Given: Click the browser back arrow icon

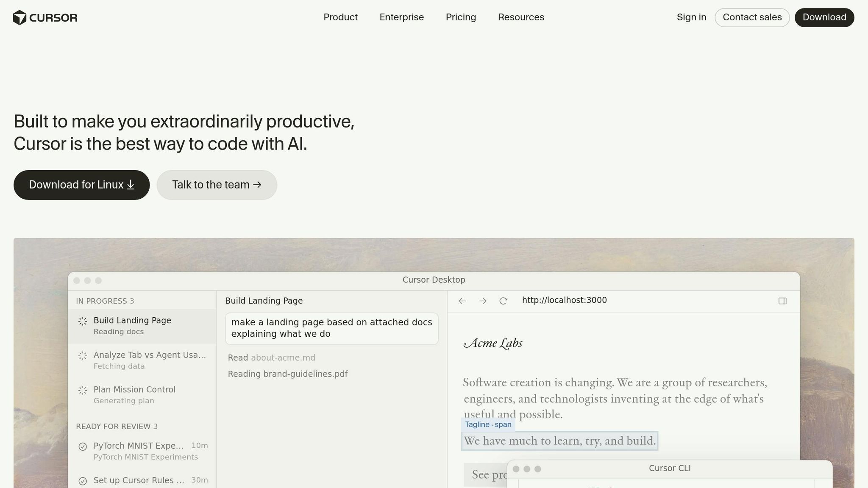Looking at the screenshot, I should (x=462, y=301).
